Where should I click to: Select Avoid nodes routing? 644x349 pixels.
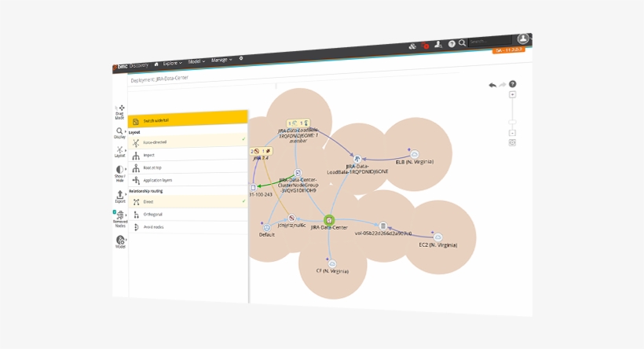[188, 227]
